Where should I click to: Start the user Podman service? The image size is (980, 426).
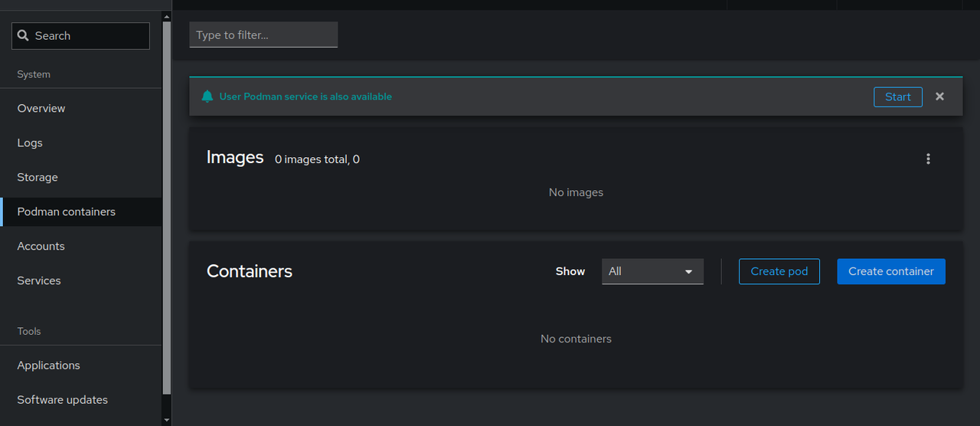897,97
